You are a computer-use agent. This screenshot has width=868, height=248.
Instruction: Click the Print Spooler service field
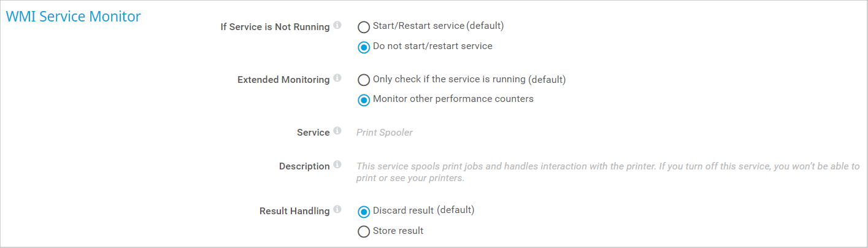coord(385,133)
